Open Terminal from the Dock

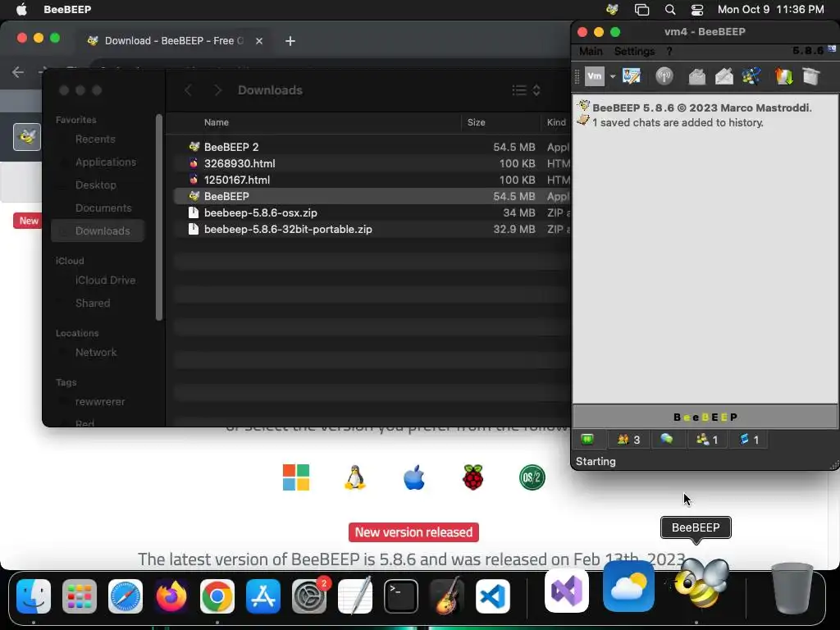[400, 596]
